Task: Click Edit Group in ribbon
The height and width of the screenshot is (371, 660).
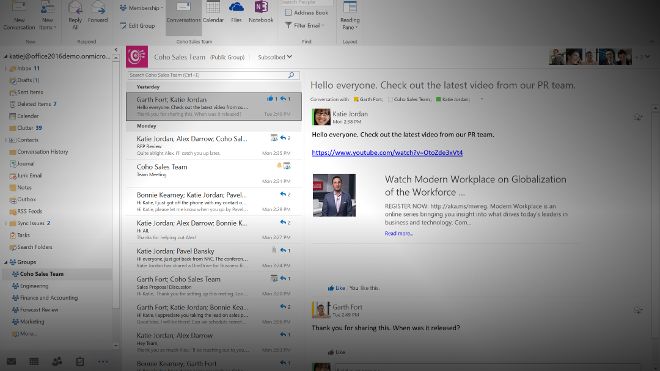Action: (x=138, y=26)
